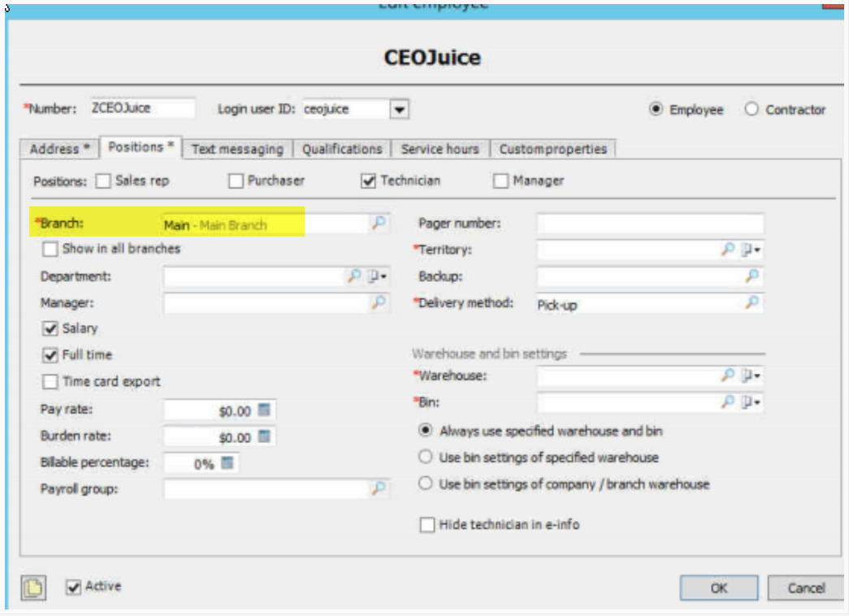Open Backup lookup magnifier icon

(752, 275)
